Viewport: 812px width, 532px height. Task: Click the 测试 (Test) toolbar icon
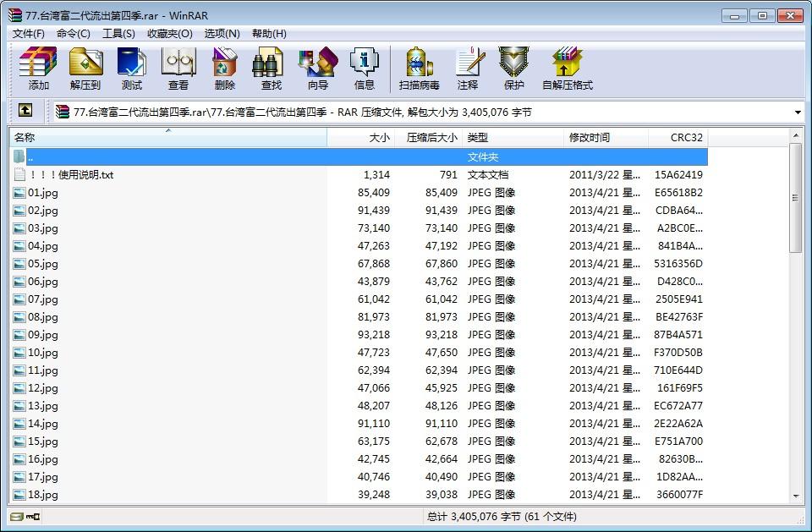click(132, 68)
